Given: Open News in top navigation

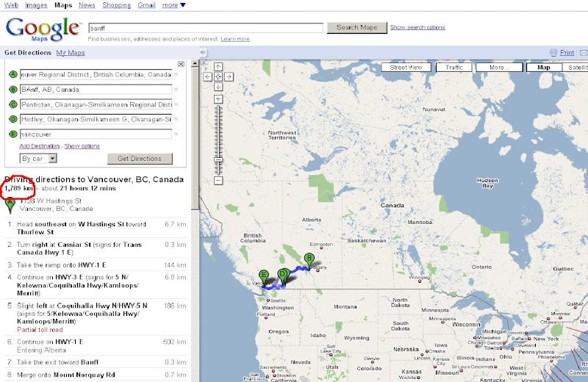Looking at the screenshot, I should click(x=87, y=5).
